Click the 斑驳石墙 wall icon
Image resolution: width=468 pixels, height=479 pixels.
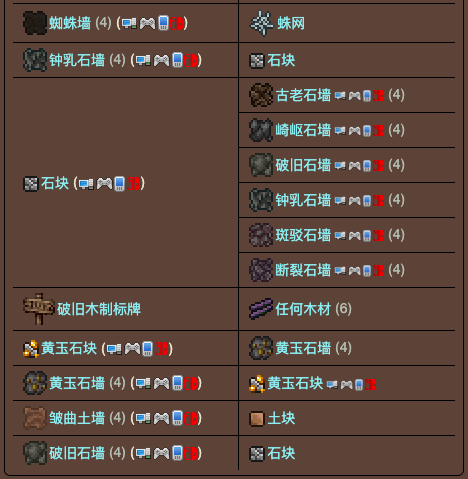tap(261, 235)
